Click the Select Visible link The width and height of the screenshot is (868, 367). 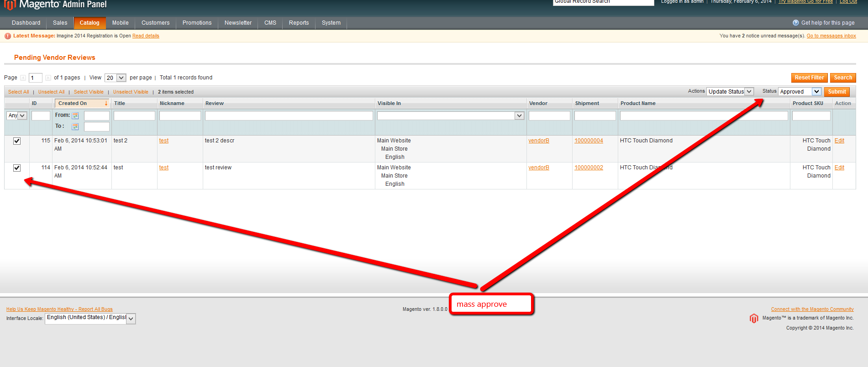89,92
